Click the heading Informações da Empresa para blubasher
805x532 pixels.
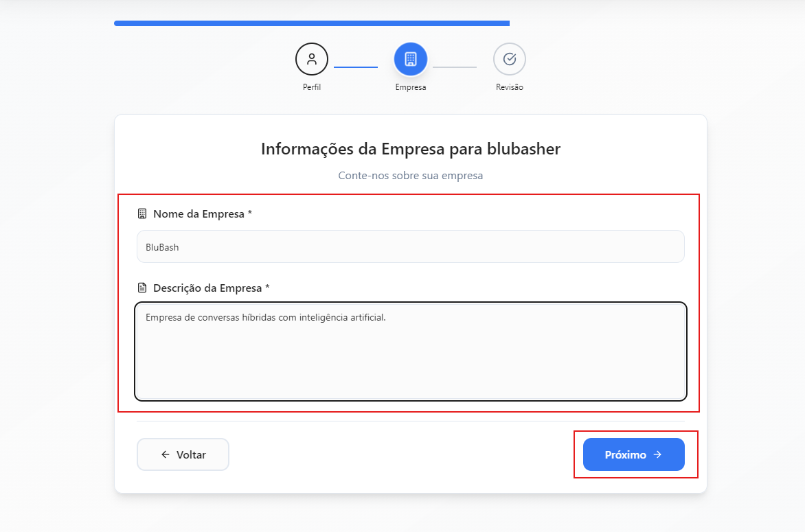point(410,148)
